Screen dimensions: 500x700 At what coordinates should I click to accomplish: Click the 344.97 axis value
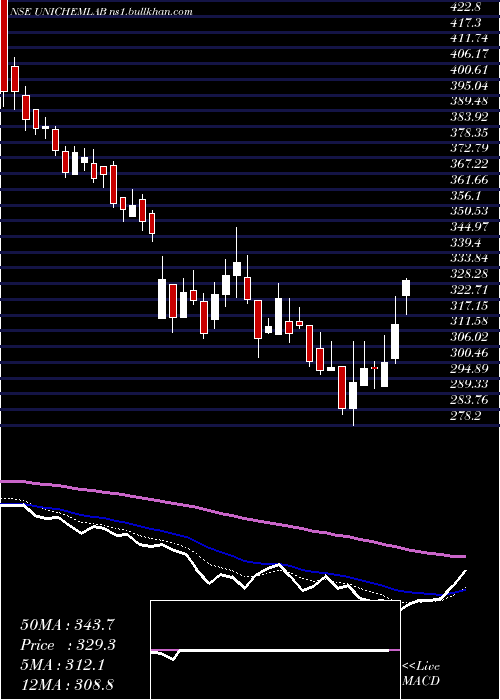click(470, 226)
